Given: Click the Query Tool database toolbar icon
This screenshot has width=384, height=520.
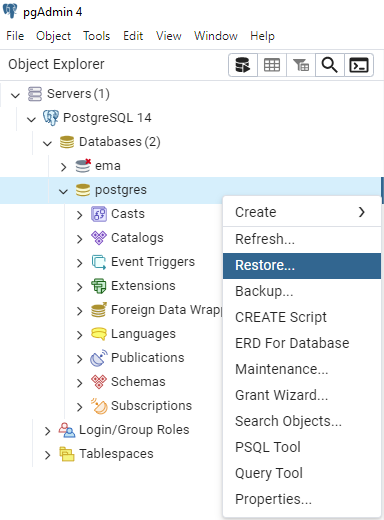Looking at the screenshot, I should pos(243,65).
